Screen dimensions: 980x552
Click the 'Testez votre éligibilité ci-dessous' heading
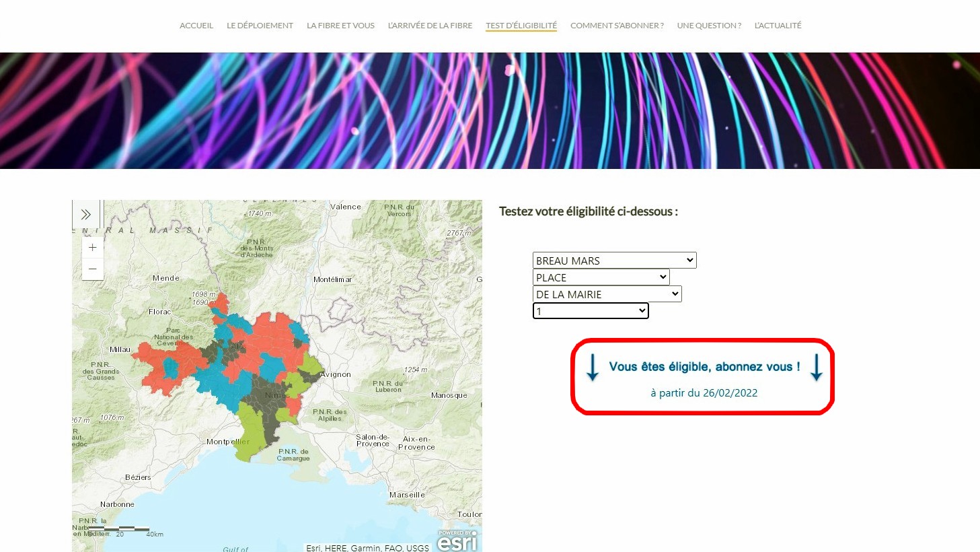pos(589,211)
